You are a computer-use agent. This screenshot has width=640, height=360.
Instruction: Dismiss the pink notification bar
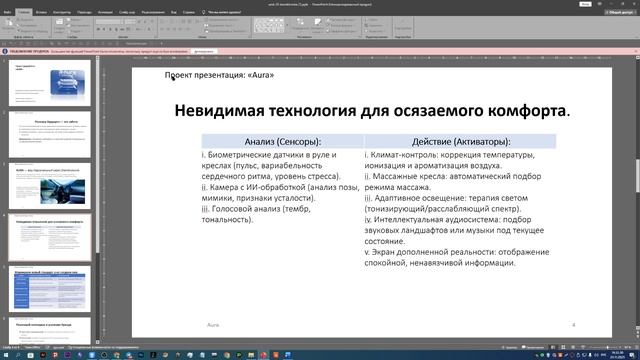636,51
